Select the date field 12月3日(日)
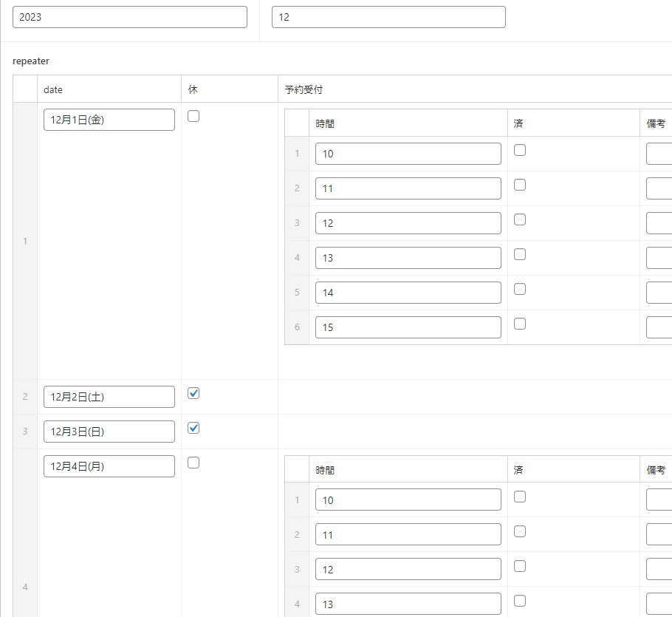Image resolution: width=672 pixels, height=617 pixels. pos(109,432)
